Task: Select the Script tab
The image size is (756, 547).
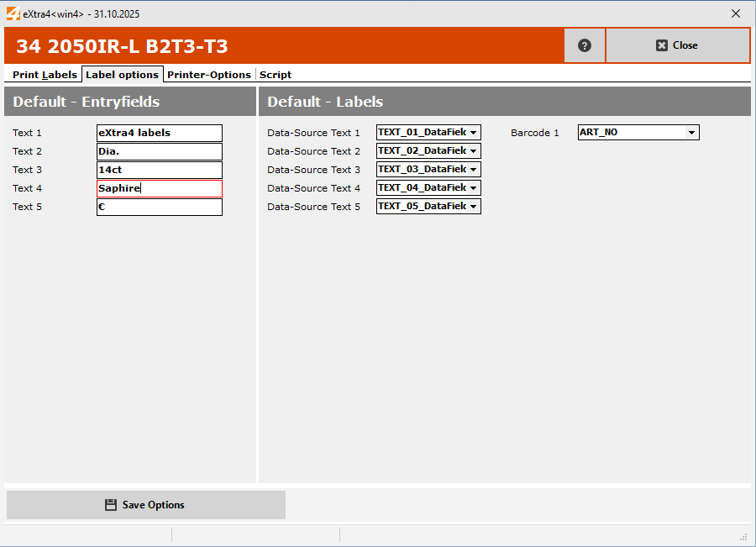Action: pos(276,75)
